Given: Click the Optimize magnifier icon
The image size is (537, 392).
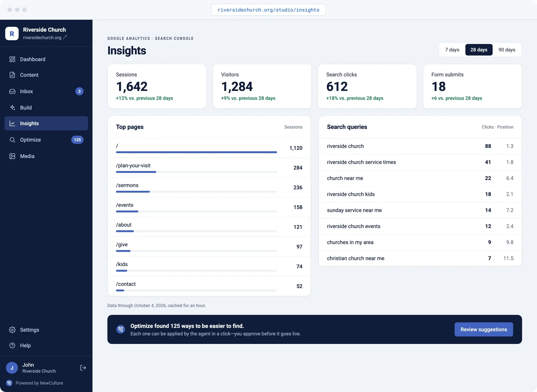Looking at the screenshot, I should [12, 140].
